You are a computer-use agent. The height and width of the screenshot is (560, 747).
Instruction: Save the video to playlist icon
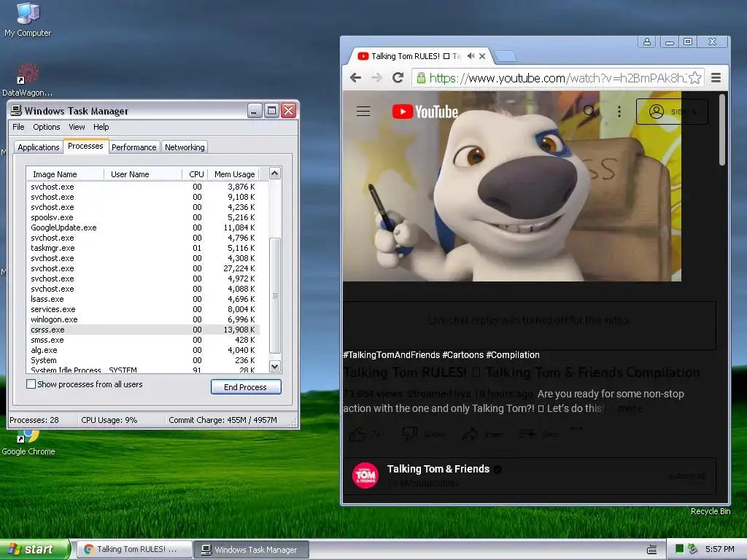coord(527,434)
